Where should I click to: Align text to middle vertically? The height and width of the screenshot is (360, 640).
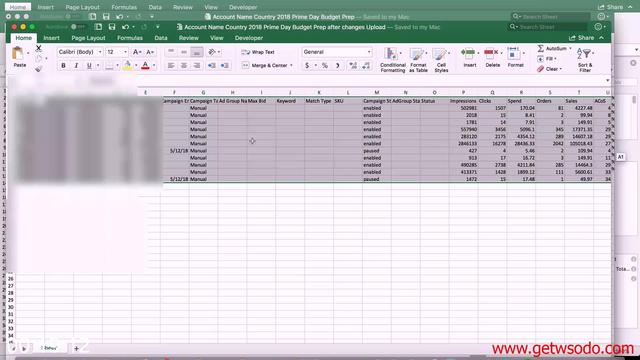[184, 52]
